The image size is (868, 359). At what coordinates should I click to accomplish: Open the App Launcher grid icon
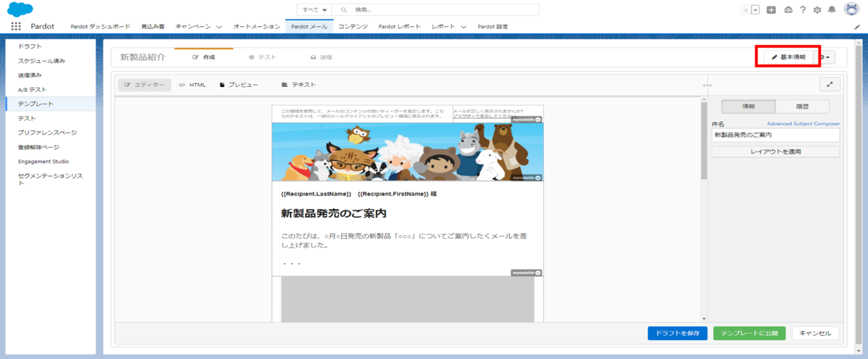coord(16,26)
